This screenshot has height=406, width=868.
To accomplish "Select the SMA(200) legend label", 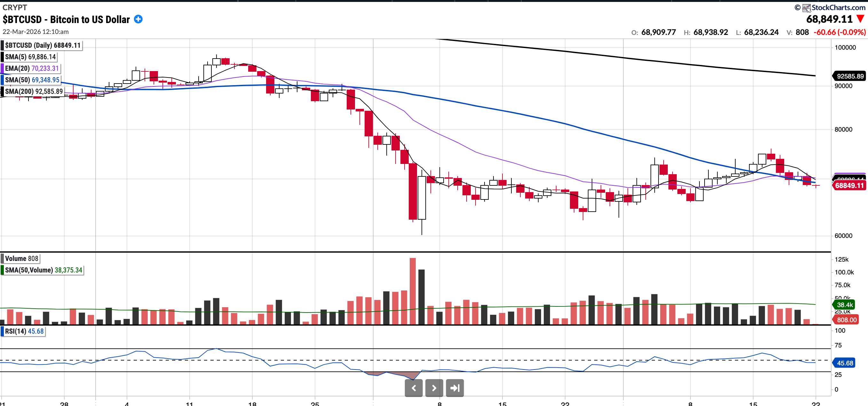I will coord(34,91).
